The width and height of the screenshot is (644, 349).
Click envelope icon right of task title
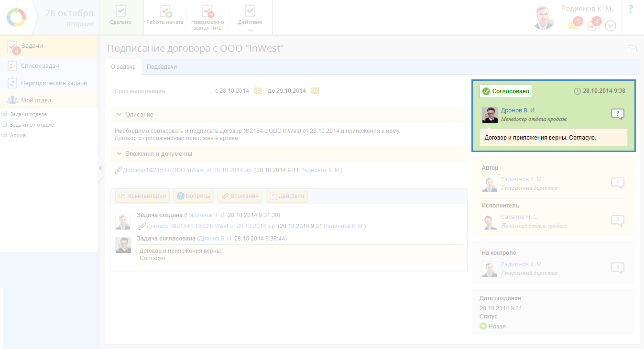[x=632, y=49]
